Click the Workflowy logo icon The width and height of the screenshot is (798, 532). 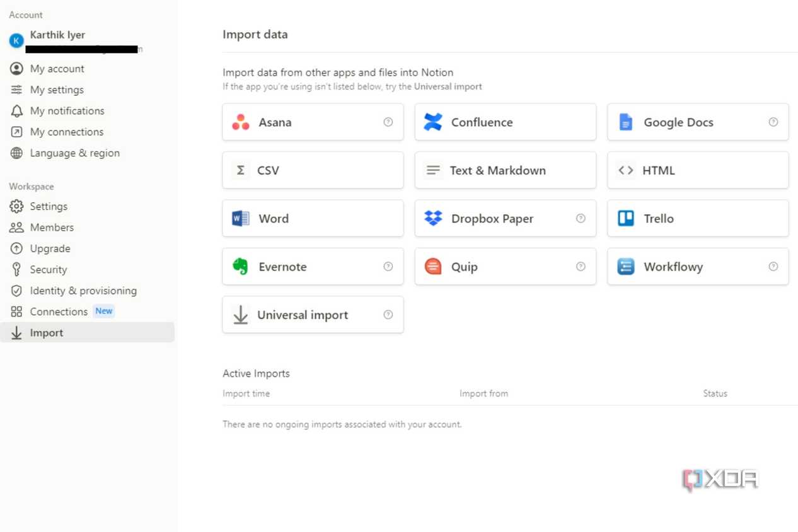[626, 267]
